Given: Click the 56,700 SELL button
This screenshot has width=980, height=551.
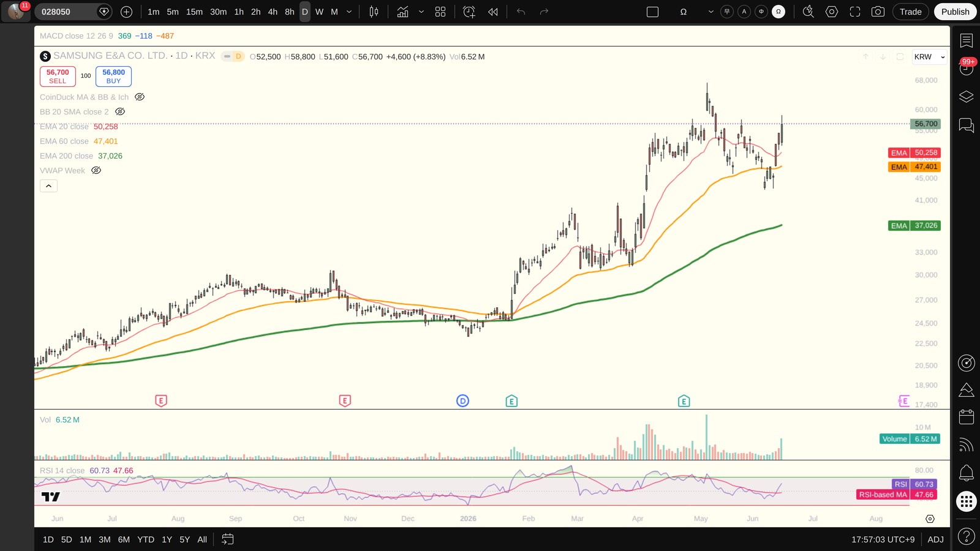Looking at the screenshot, I should (58, 77).
